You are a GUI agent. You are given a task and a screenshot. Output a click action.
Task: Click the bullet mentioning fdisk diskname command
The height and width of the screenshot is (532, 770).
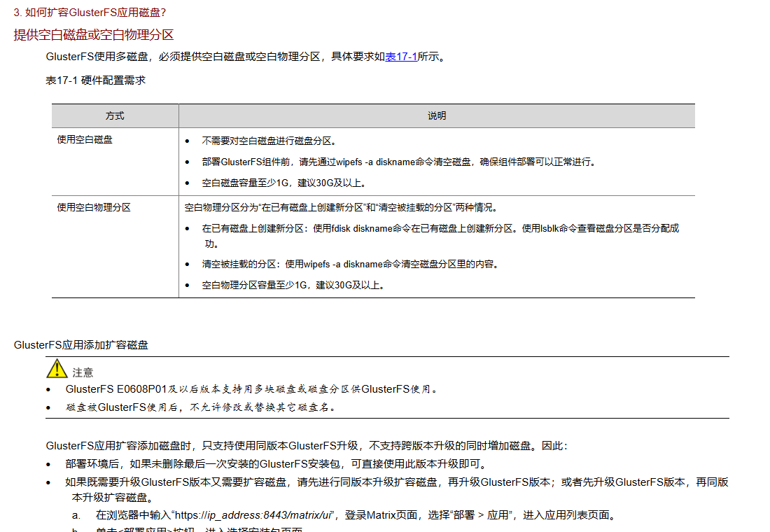tap(440, 236)
